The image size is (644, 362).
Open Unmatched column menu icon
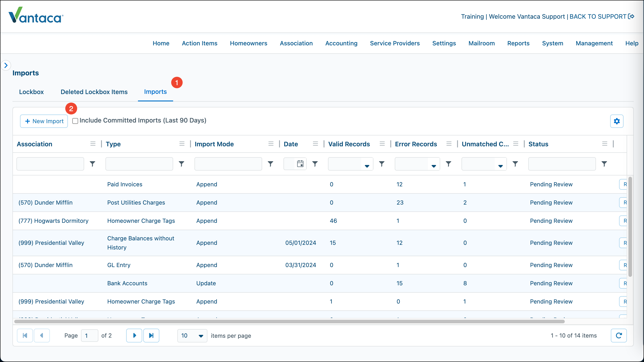[x=516, y=144]
